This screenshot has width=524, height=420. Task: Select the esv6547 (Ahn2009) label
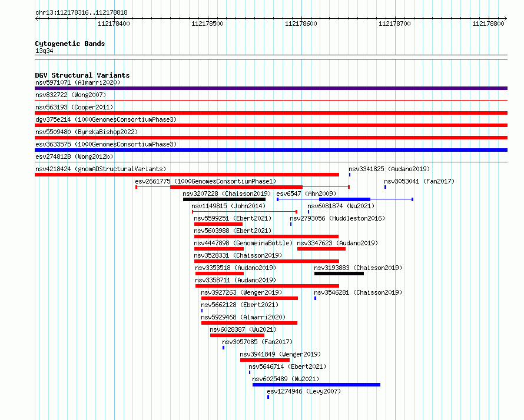pos(306,194)
